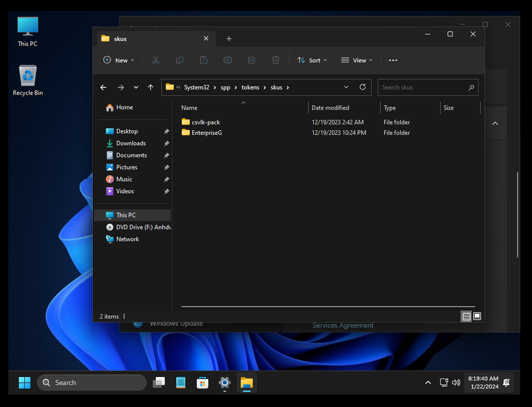Click Services Agreement link in Settings
The width and height of the screenshot is (532, 407).
coord(343,326)
